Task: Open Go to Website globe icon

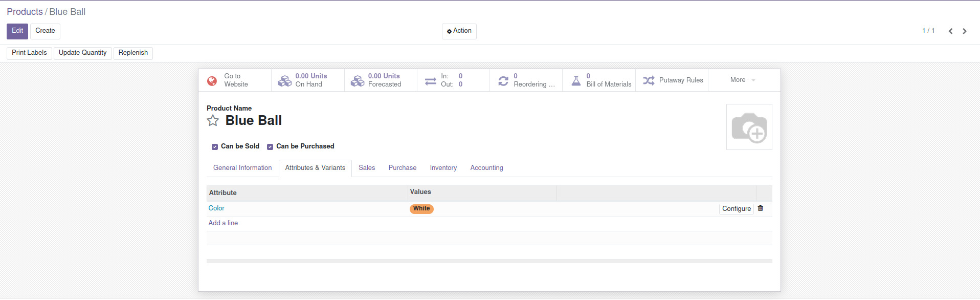Action: tap(212, 81)
